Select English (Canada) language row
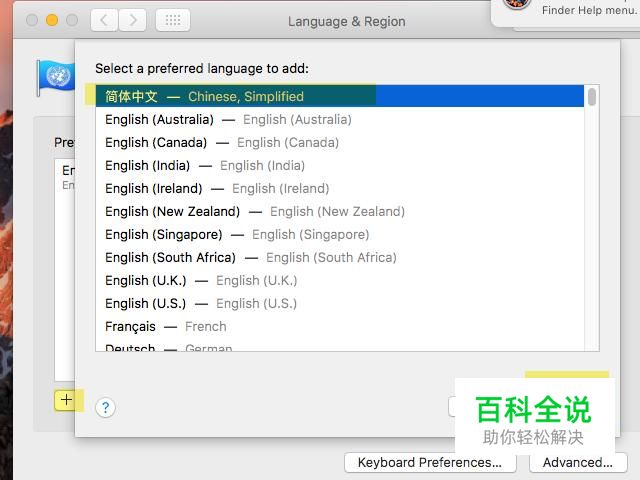This screenshot has width=640, height=480. [x=340, y=142]
